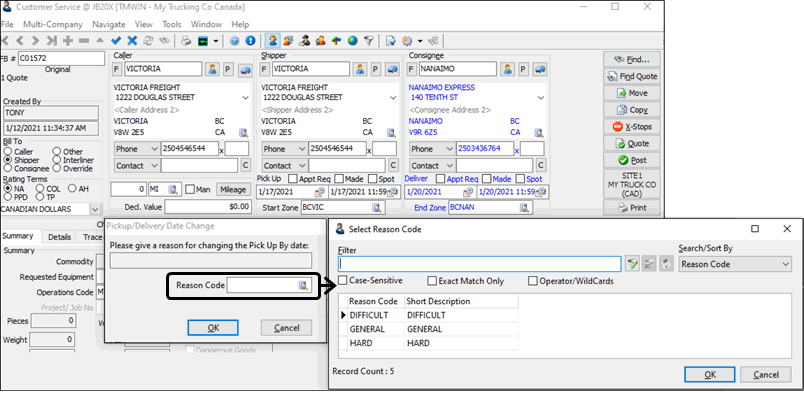Open Start Zone lookup icon
Screen dimensions: 804x393
click(x=378, y=208)
